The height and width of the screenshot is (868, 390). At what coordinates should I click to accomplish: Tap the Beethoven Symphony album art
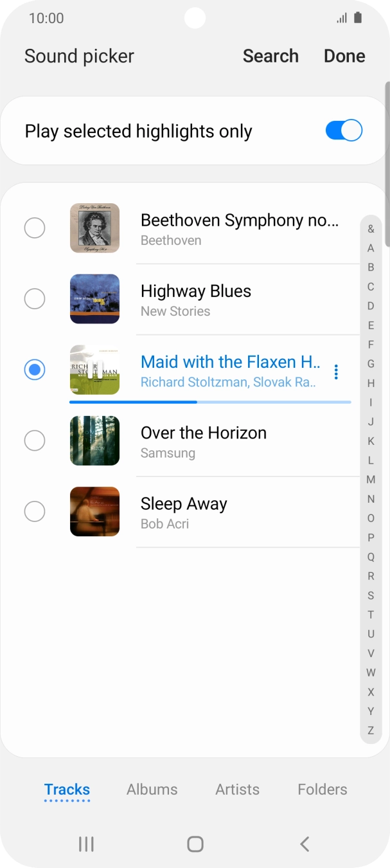click(94, 228)
